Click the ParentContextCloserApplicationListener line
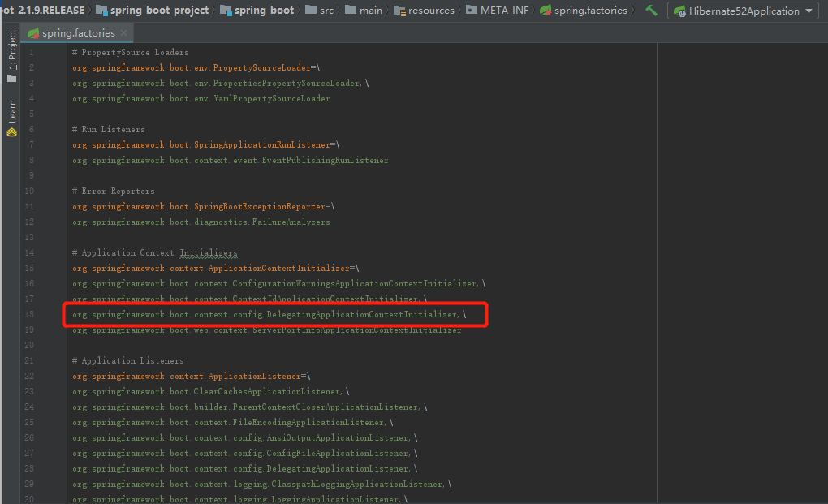The image size is (828, 504). click(250, 407)
